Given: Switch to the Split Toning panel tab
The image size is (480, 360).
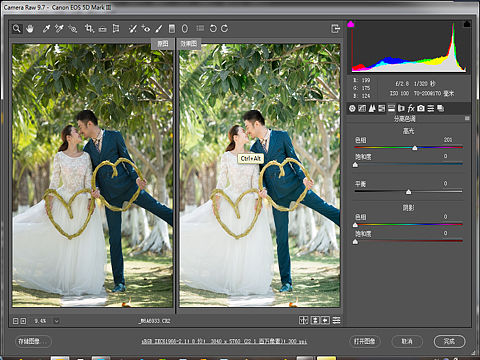Looking at the screenshot, I should pos(392,108).
